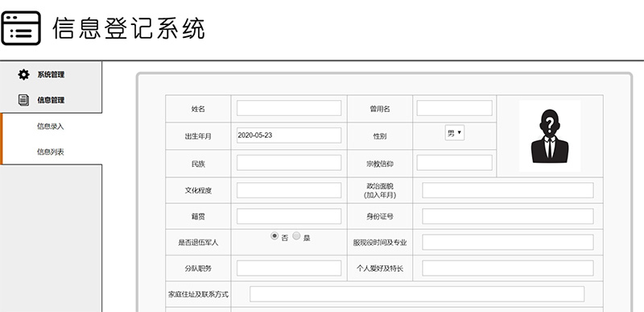Viewport: 644px width, 312px height.
Task: Click the 身份证号 input field
Action: point(508,216)
